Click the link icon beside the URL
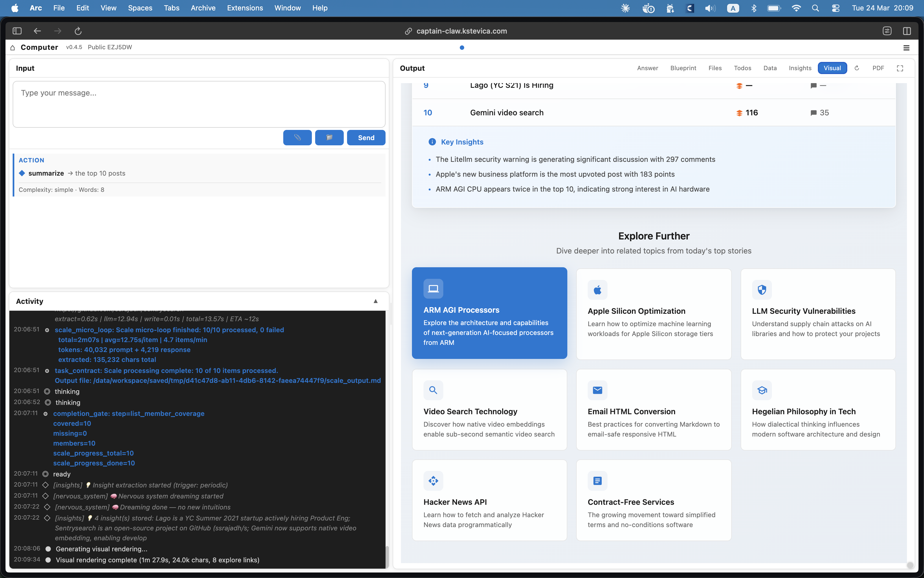 [x=408, y=31]
